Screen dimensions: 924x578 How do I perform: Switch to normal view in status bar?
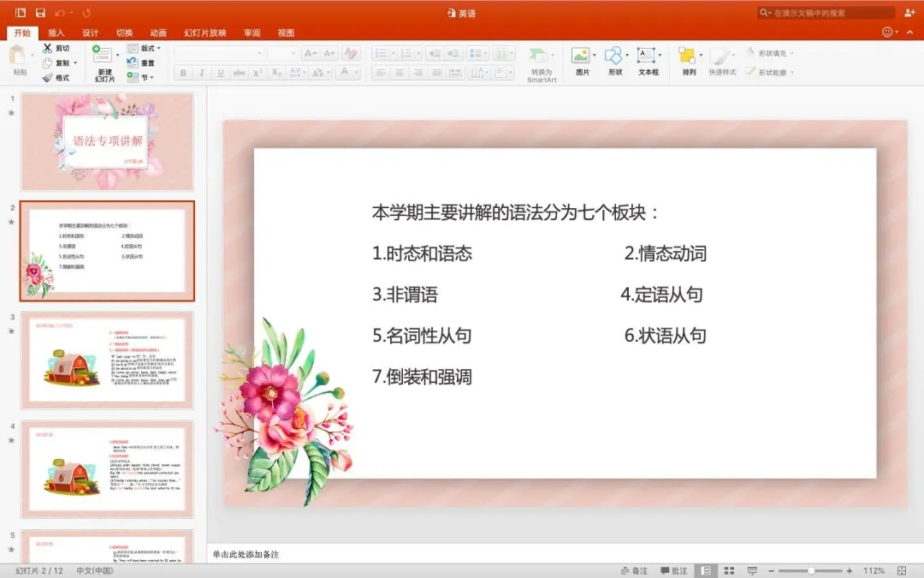click(x=705, y=570)
